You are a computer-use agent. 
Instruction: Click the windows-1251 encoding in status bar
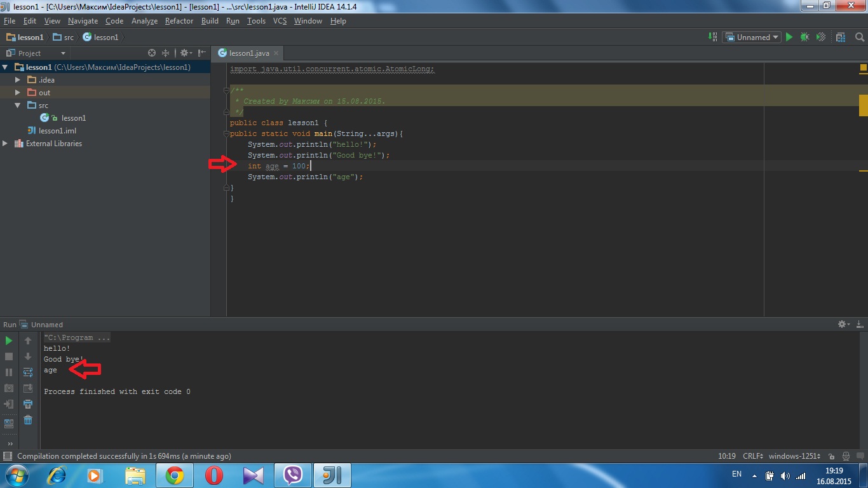[793, 456]
